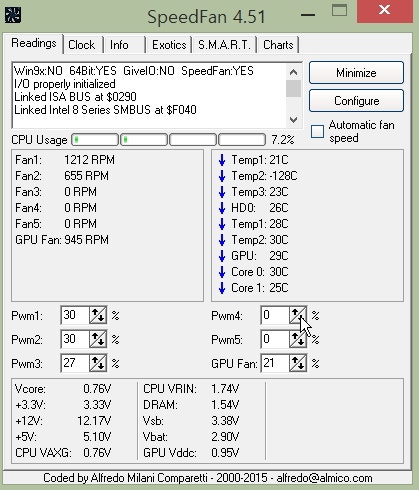This screenshot has height=490, width=419.
Task: Click the arrow icon beside Temp3: 23C
Action: coord(222,192)
